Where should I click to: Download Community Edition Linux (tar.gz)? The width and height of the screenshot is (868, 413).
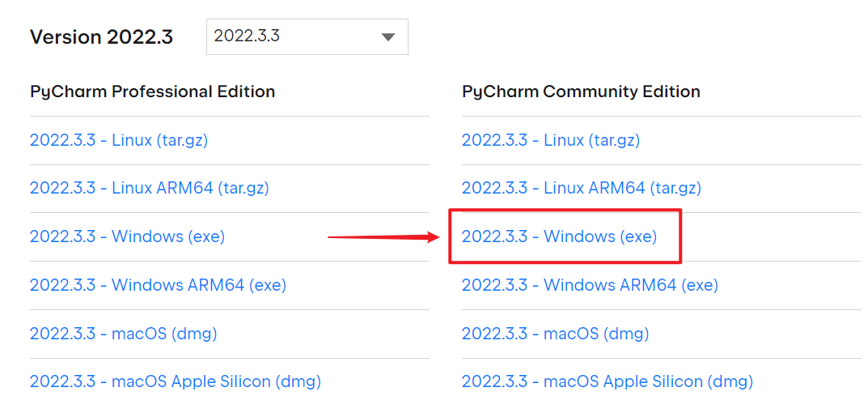551,140
